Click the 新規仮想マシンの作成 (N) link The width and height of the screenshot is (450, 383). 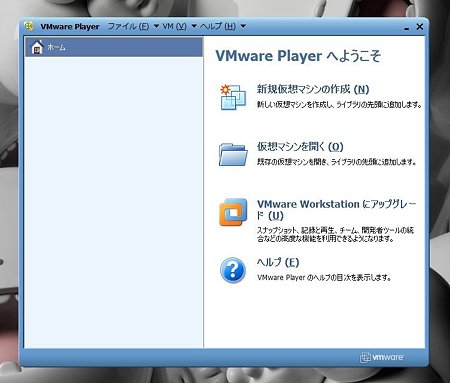pos(313,89)
